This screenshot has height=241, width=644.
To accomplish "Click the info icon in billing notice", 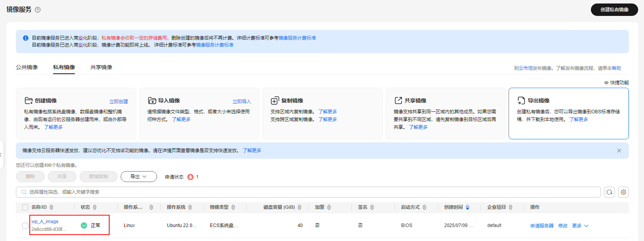I will tap(26, 38).
